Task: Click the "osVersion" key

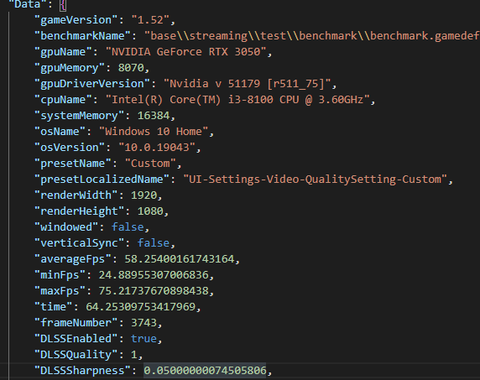Action: pyautogui.click(x=69, y=148)
